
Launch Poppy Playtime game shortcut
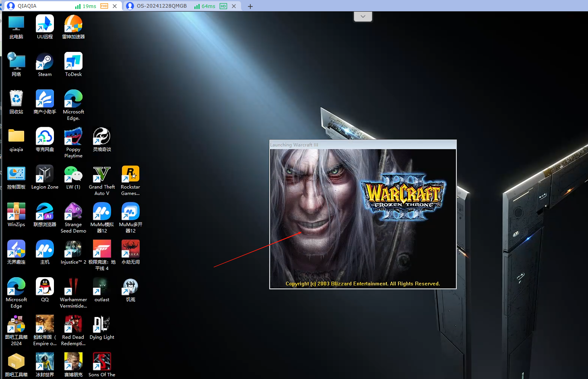click(73, 142)
